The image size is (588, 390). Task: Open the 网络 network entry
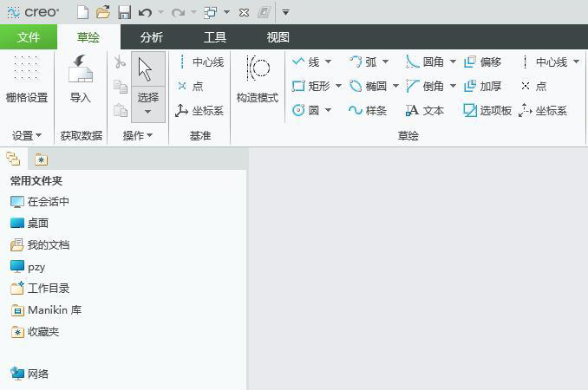click(x=29, y=374)
